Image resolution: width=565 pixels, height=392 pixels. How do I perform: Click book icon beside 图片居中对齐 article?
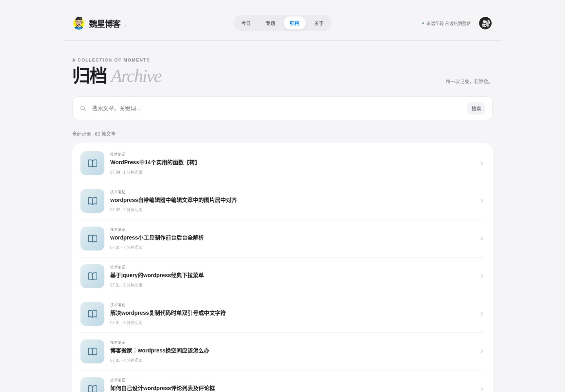click(93, 201)
